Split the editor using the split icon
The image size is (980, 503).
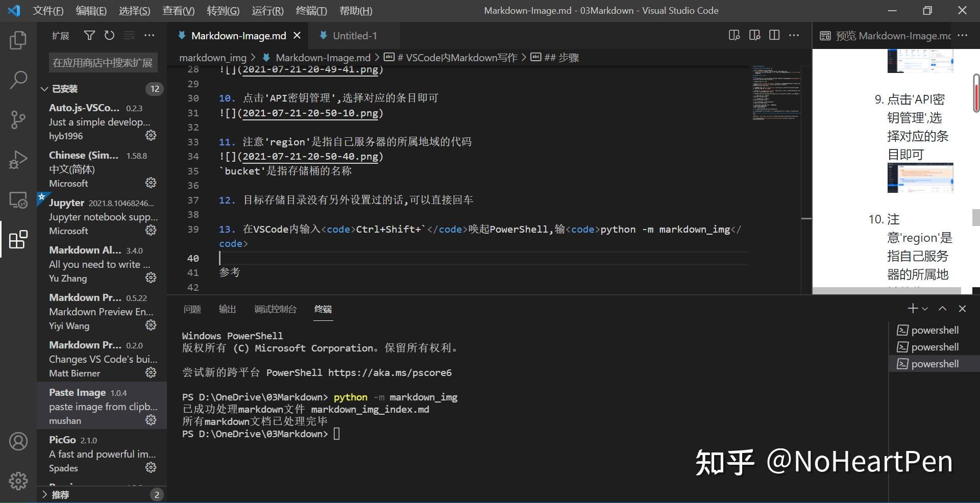(774, 35)
